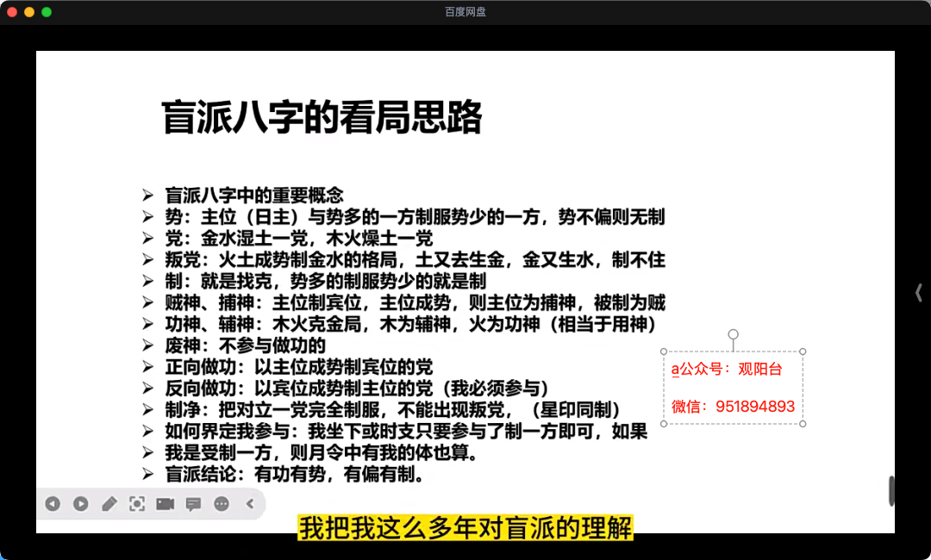Image resolution: width=931 pixels, height=560 pixels.
Task: Click the green full-screen window button
Action: pyautogui.click(x=47, y=12)
